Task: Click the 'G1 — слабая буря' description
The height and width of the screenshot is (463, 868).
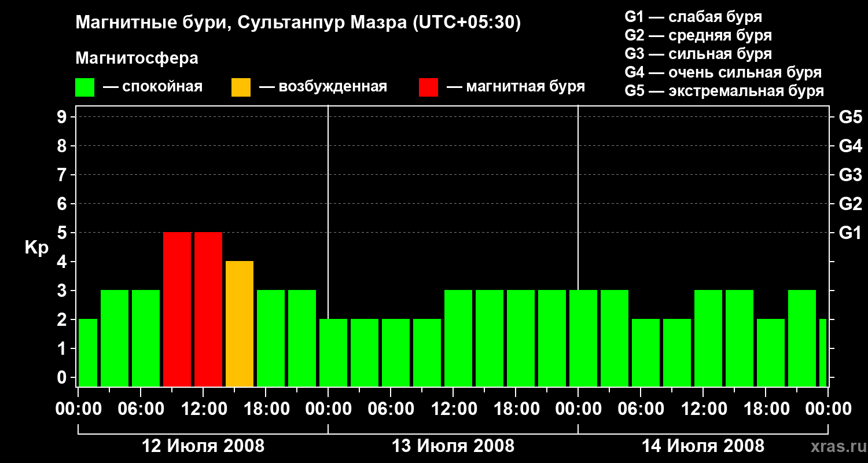Action: coord(693,17)
